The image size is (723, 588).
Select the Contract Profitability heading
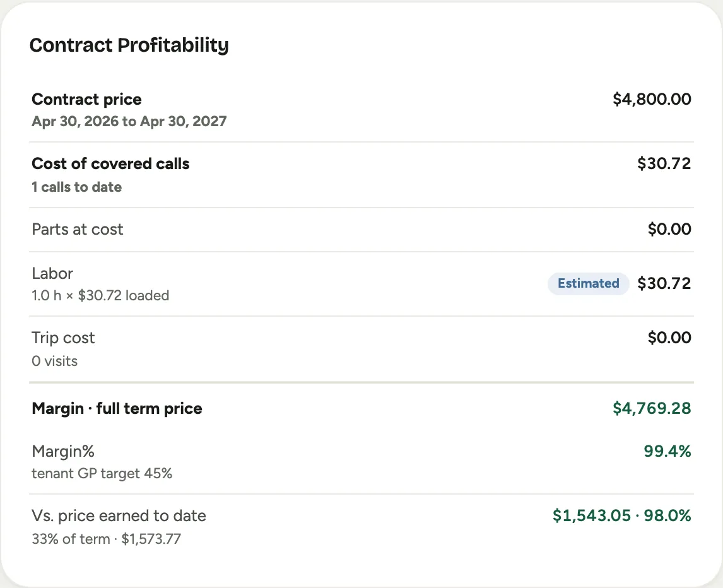pyautogui.click(x=129, y=45)
